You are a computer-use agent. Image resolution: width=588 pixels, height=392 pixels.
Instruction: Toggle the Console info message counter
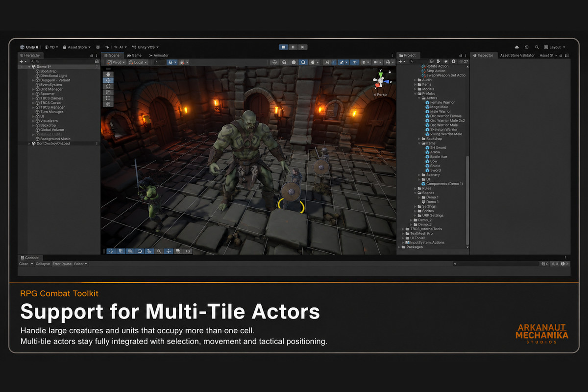545,264
